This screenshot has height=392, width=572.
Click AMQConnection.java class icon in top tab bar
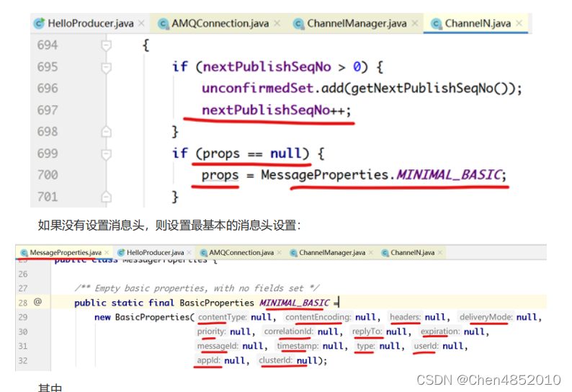(163, 24)
